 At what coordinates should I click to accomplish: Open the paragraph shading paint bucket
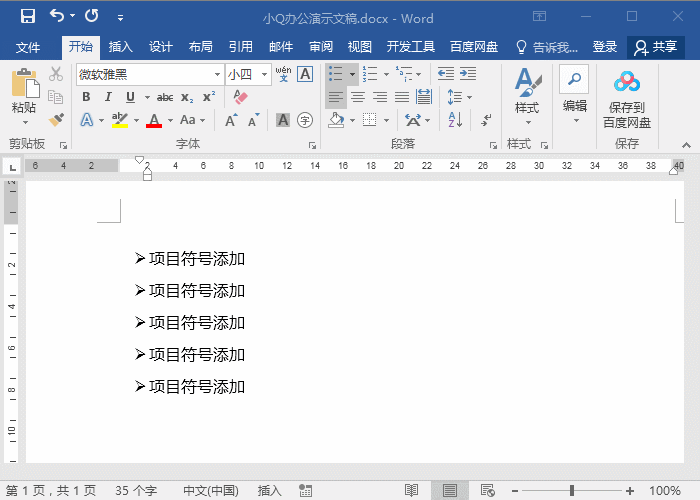tap(336, 120)
